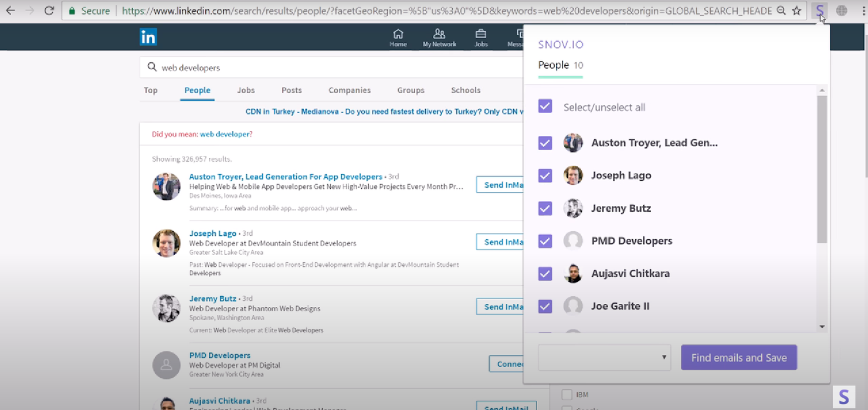Open Messaging using its icon
This screenshot has height=410, width=868.
coord(518,36)
